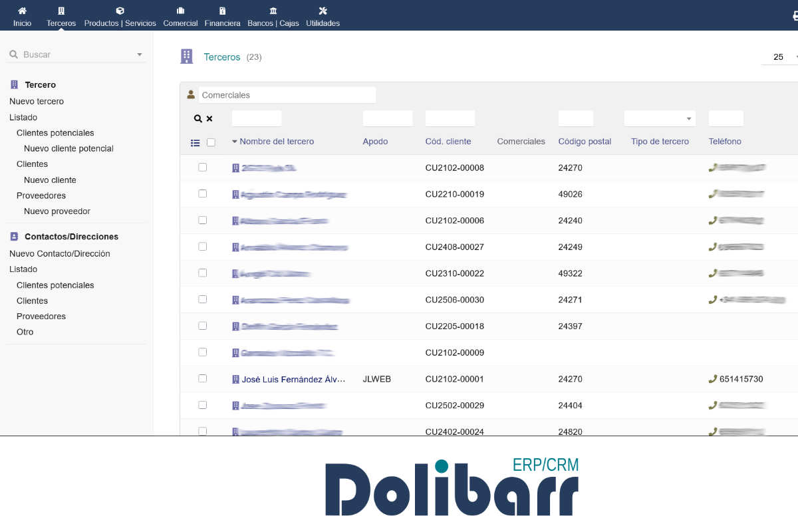This screenshot has height=532, width=798.
Task: Open Utilidades tools icon
Action: [323, 11]
